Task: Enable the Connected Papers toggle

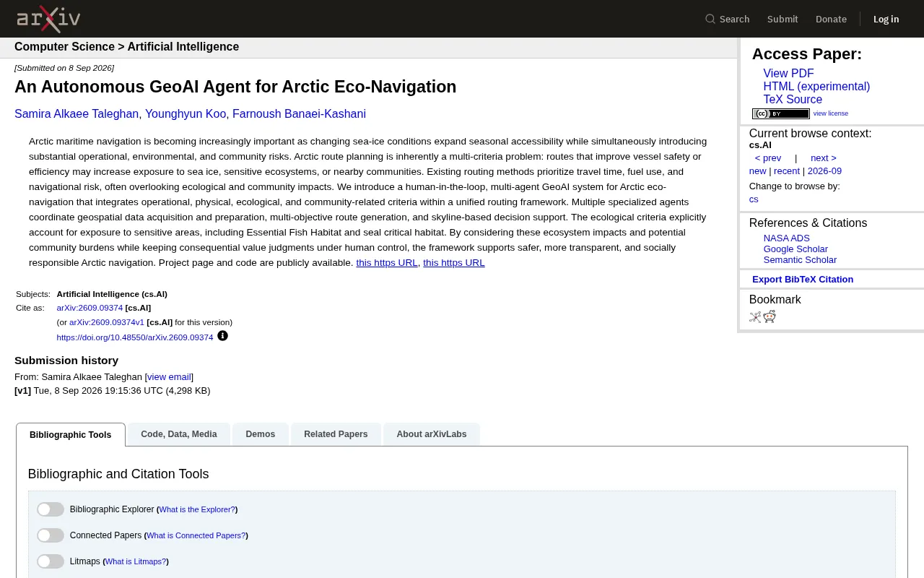Action: point(51,535)
